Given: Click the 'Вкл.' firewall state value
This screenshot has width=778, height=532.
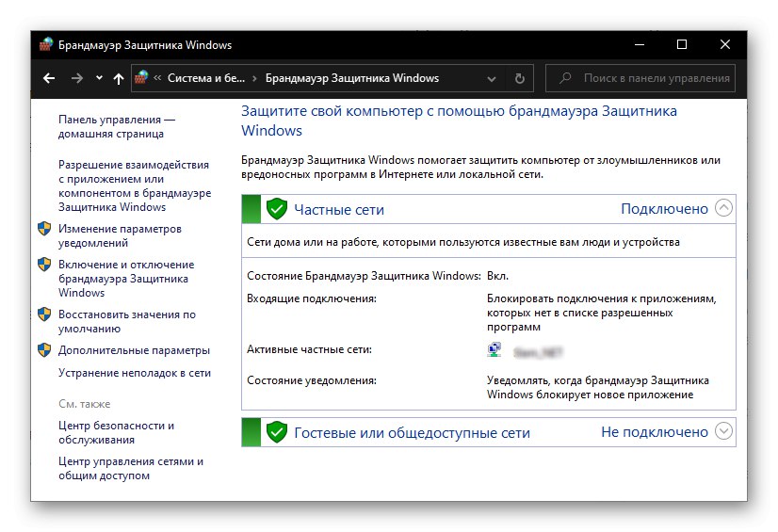Looking at the screenshot, I should click(x=497, y=276).
